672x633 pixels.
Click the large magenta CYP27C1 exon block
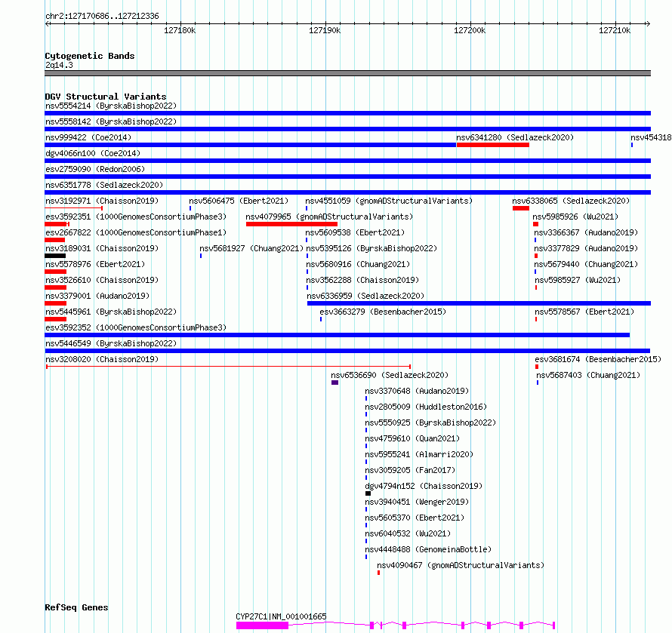[x=262, y=625]
